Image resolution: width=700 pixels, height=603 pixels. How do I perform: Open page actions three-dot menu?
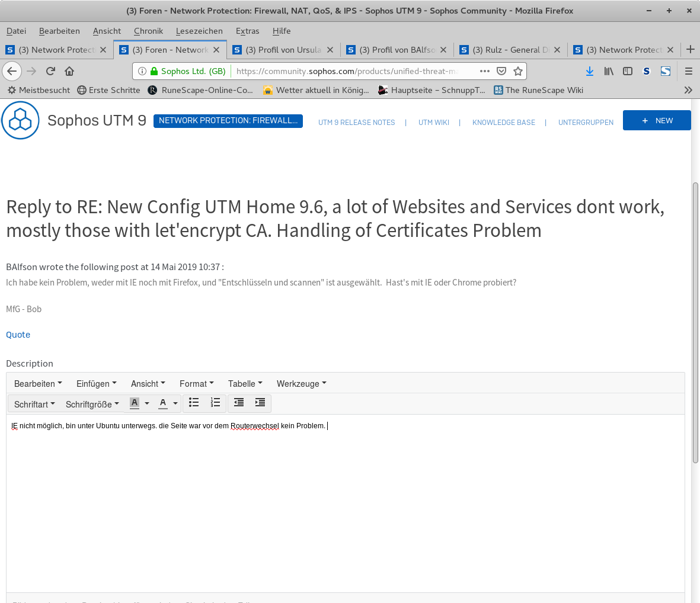(x=484, y=71)
